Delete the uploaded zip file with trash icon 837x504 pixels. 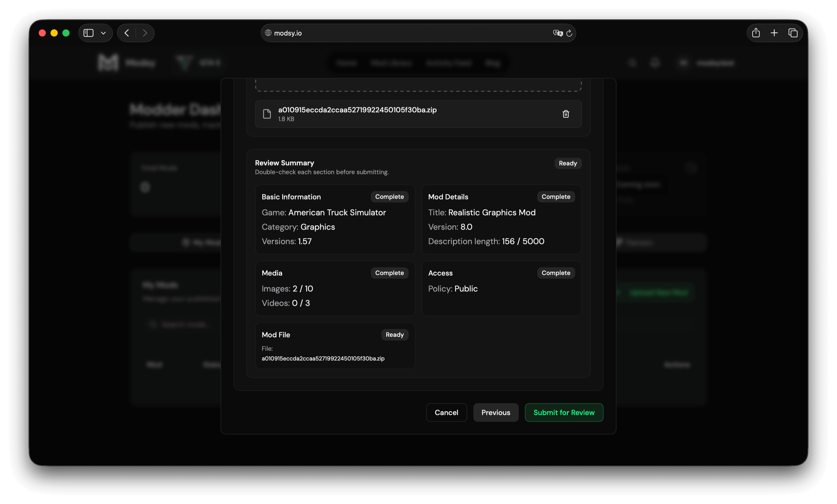pyautogui.click(x=566, y=114)
